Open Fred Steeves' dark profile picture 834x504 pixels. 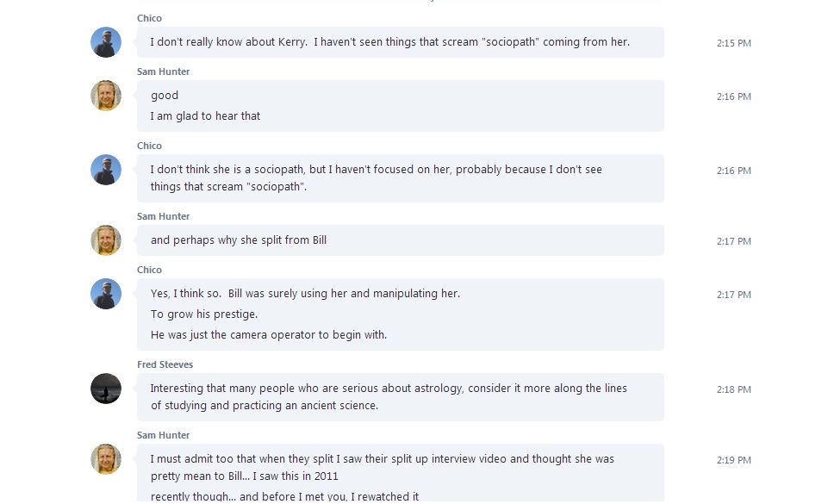pos(106,389)
